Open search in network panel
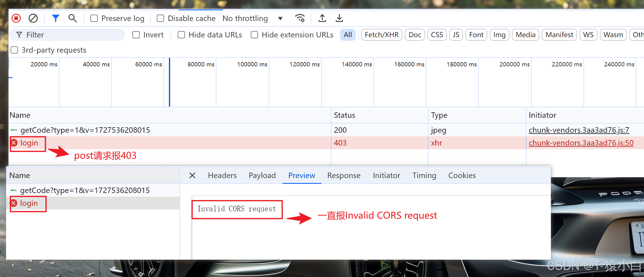This screenshot has height=277, width=644. (72, 18)
